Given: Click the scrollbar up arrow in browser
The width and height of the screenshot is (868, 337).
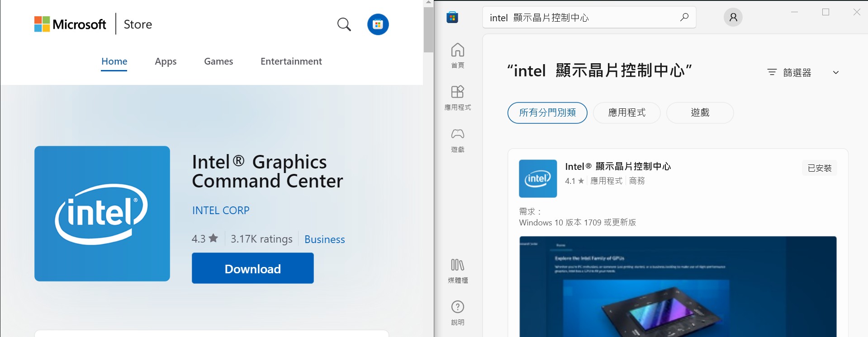Looking at the screenshot, I should click(428, 2).
